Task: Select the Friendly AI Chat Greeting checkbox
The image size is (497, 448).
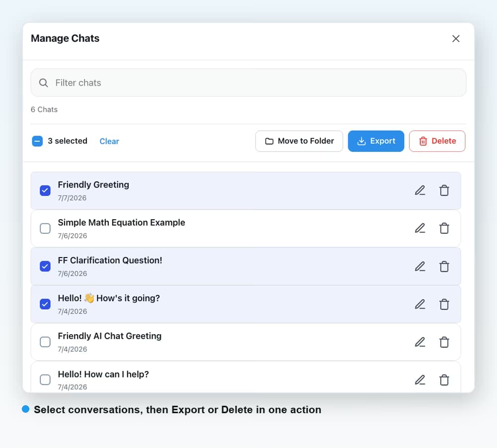Action: [45, 342]
